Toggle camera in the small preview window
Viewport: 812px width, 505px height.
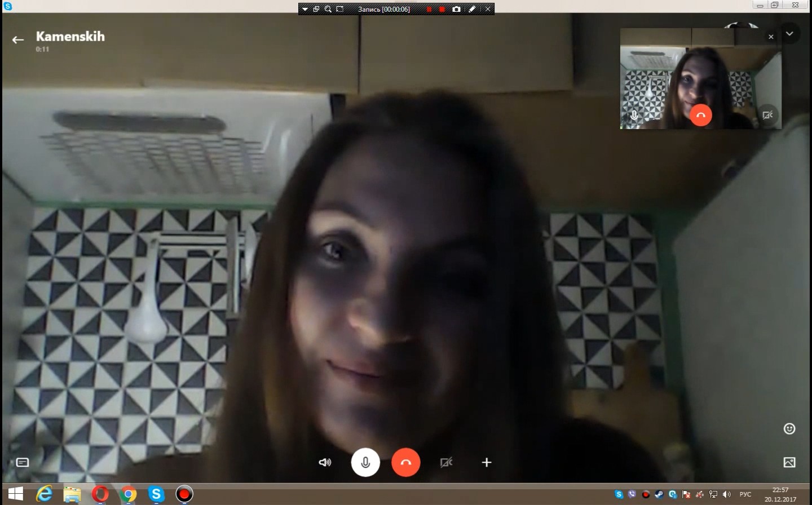click(767, 115)
